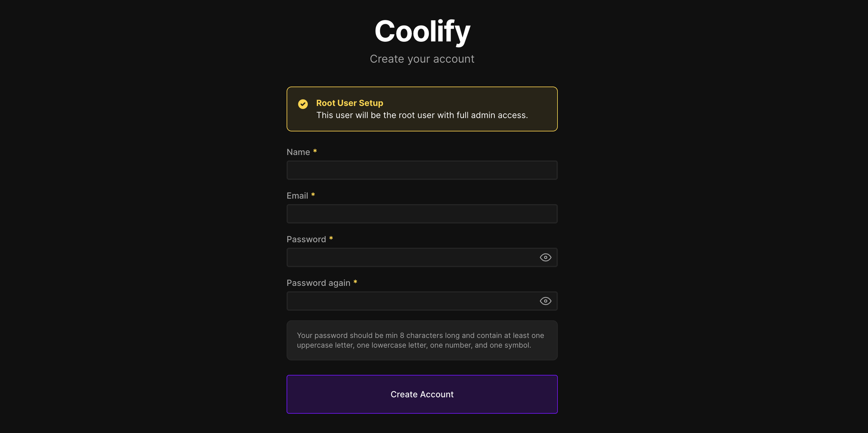
Task: Click the Create your account subtitle
Action: 422,59
